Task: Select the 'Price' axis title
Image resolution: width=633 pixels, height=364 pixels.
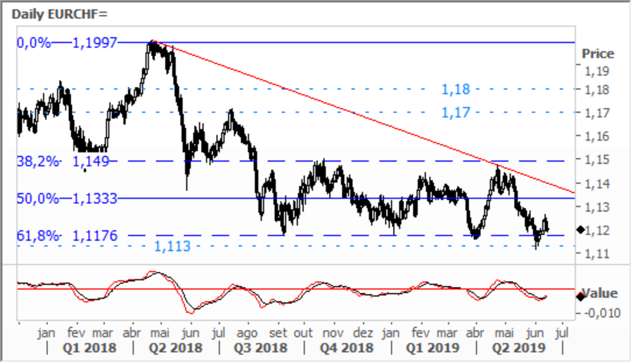Action: tap(598, 53)
